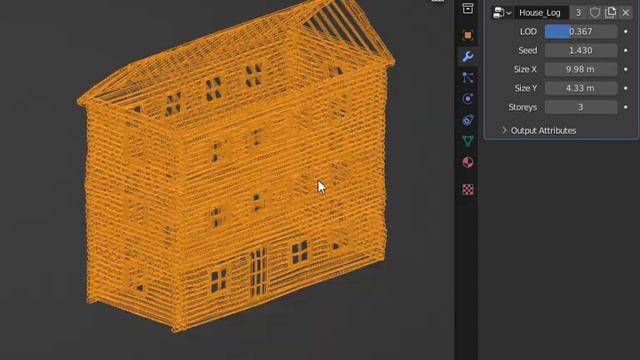Animate the LOD property dot
Viewport: 640px width, 360px height.
pyautogui.click(x=626, y=31)
